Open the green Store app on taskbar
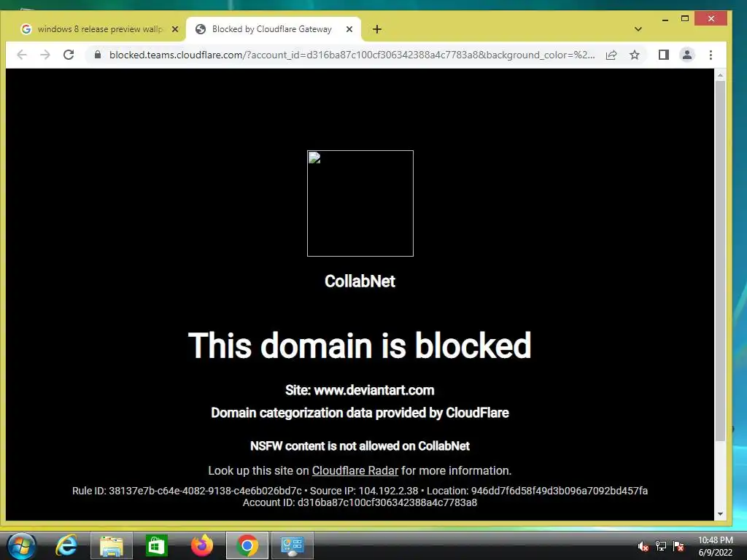Viewport: 747px width, 560px height. pyautogui.click(x=157, y=545)
